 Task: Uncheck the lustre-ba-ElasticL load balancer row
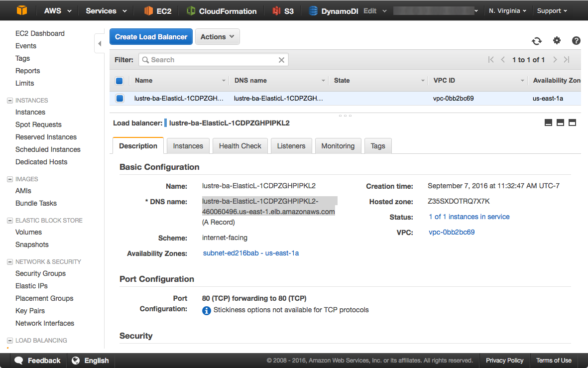119,98
